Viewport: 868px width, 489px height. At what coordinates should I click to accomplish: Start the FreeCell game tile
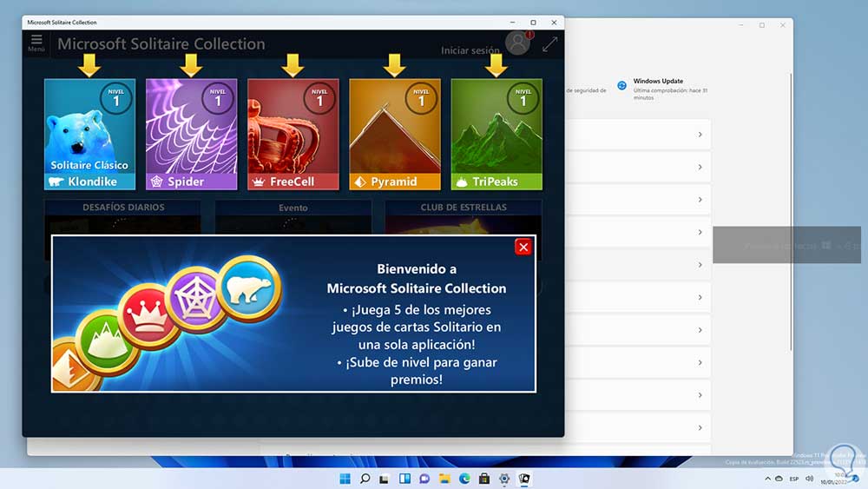click(293, 134)
